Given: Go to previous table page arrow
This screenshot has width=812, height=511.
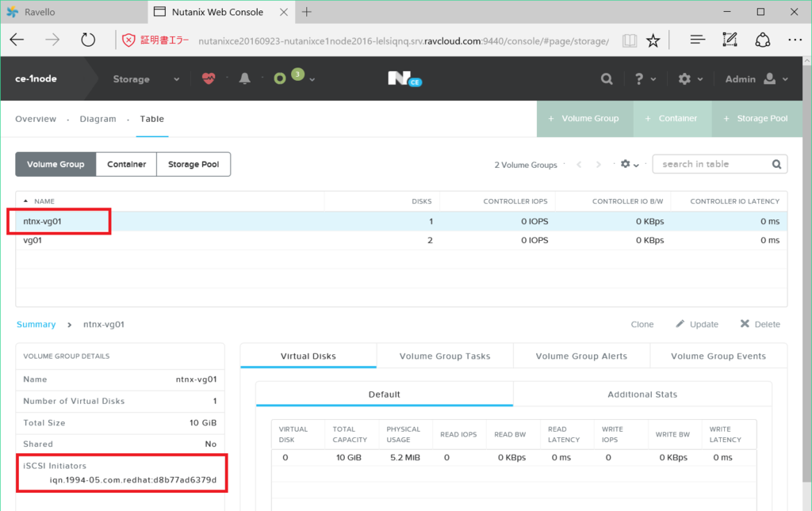Looking at the screenshot, I should click(x=579, y=165).
